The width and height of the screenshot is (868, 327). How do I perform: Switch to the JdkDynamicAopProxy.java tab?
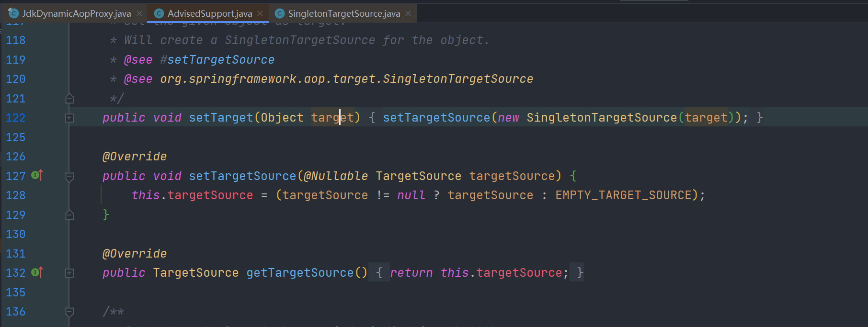coord(76,13)
